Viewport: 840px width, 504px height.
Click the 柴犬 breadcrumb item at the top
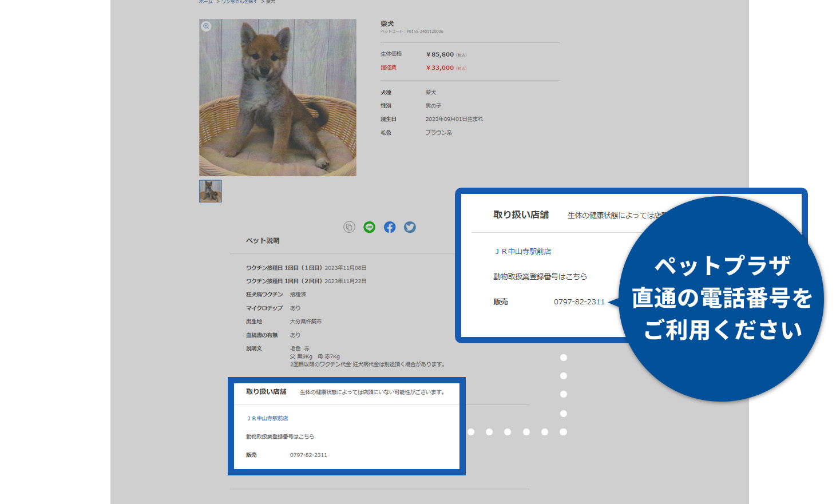click(271, 2)
